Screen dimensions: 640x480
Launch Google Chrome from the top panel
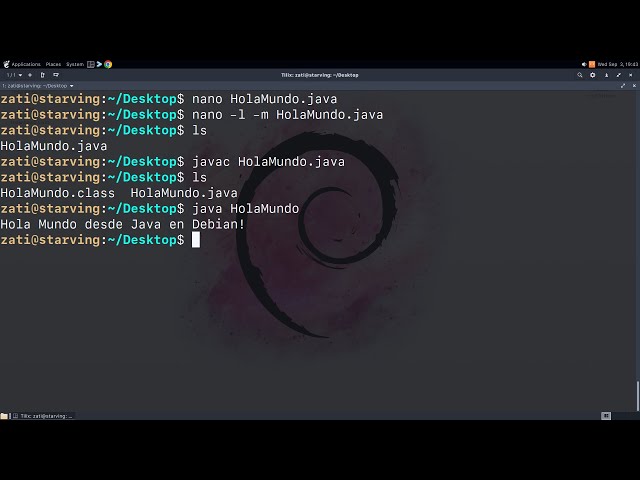coord(108,64)
